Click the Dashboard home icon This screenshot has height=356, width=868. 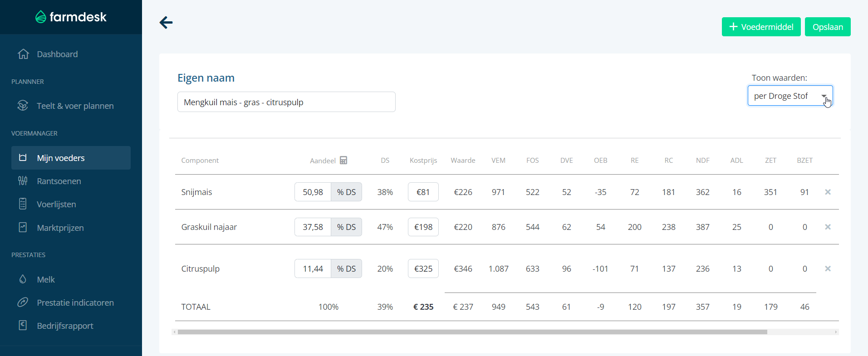pos(23,54)
